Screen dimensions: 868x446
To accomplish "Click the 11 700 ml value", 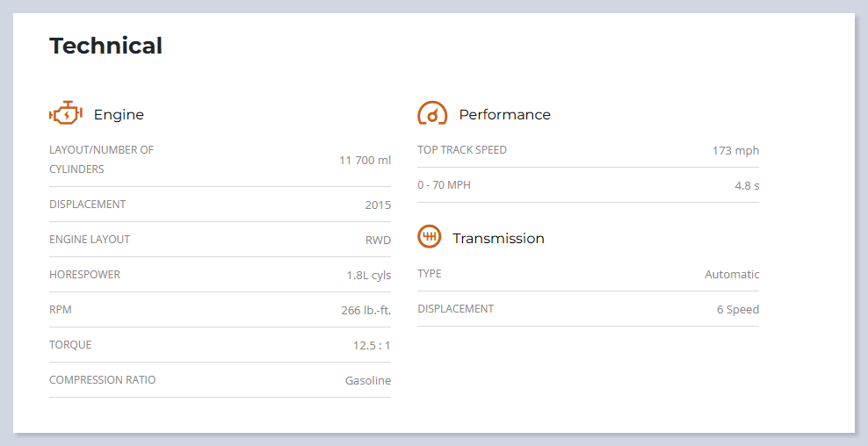I will [365, 160].
